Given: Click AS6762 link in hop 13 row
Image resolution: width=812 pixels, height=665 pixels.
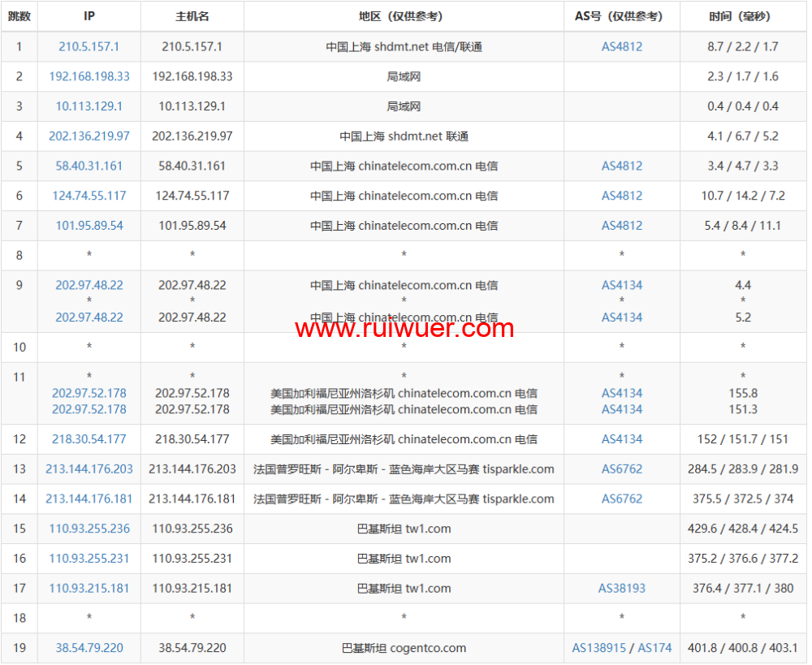Looking at the screenshot, I should click(x=621, y=469).
